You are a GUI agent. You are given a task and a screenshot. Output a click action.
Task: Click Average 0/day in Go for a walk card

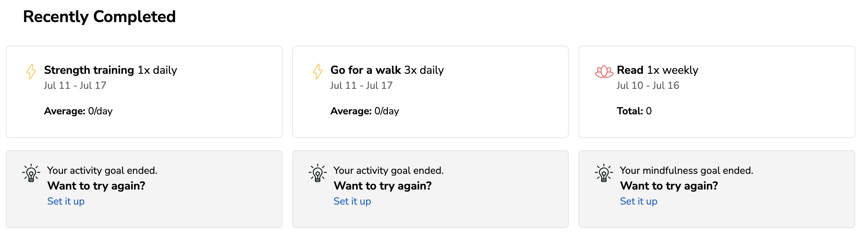click(x=365, y=111)
